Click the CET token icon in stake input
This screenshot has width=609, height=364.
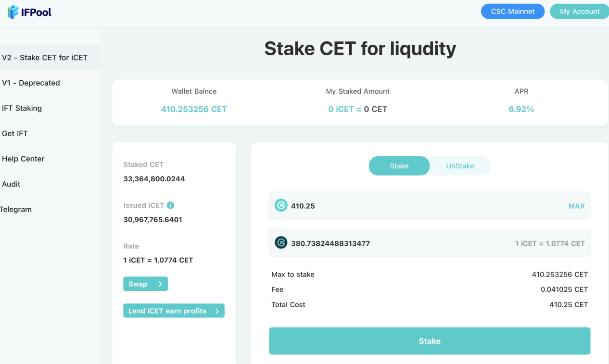click(x=280, y=206)
